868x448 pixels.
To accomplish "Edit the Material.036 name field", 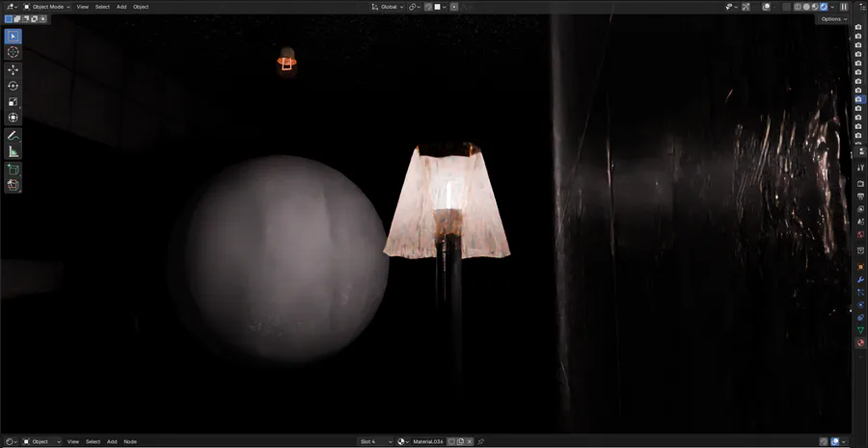I will pyautogui.click(x=429, y=441).
